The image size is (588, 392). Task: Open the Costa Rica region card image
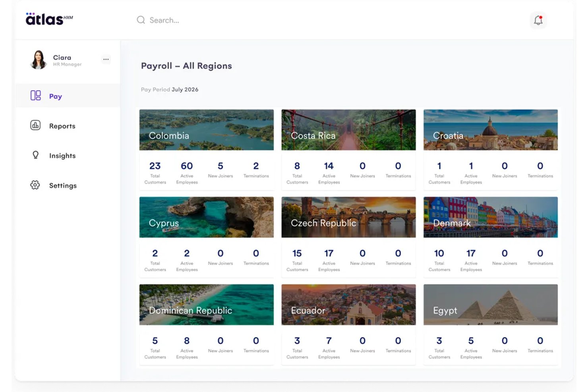coord(348,130)
